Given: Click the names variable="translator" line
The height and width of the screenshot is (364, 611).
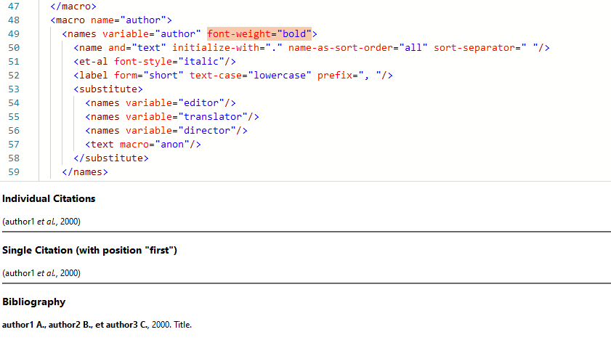Looking at the screenshot, I should click(172, 116).
